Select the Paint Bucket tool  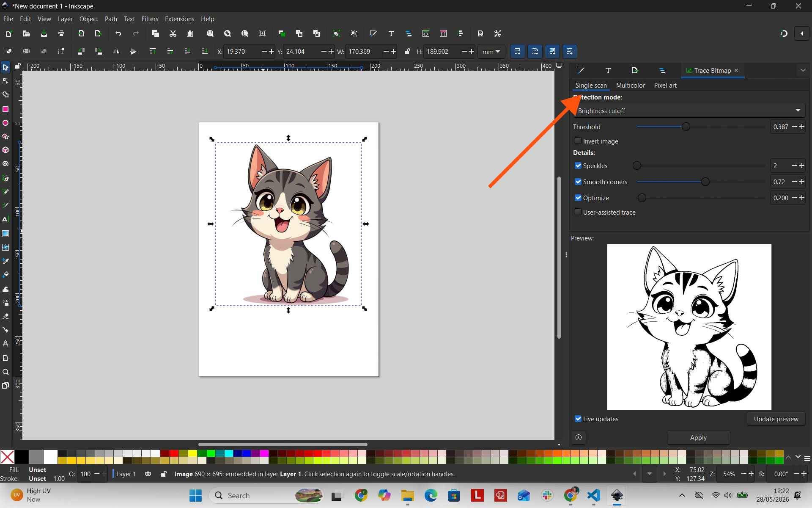(5, 275)
